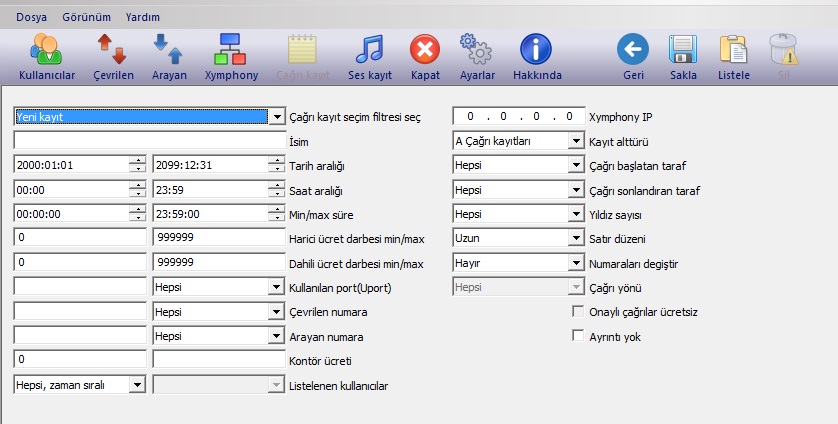Image resolution: width=838 pixels, height=424 pixels.
Task: Select the Arayan callers icon
Action: click(168, 50)
